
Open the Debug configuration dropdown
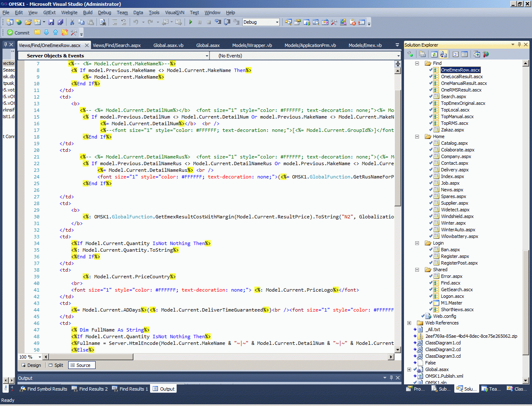click(277, 22)
